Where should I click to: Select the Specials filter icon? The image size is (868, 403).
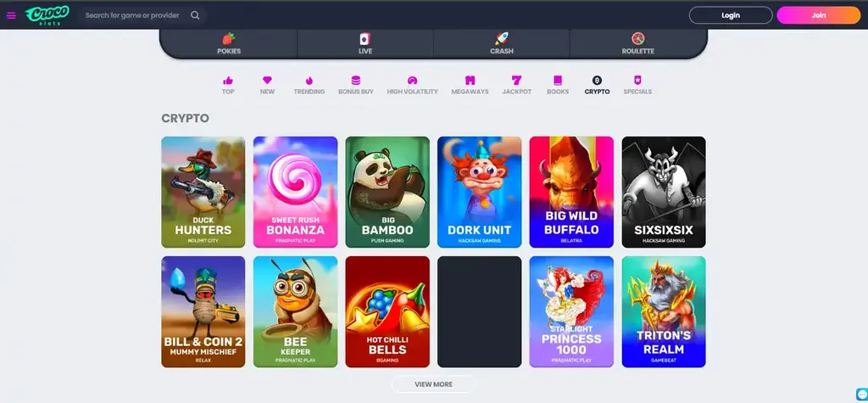637,81
